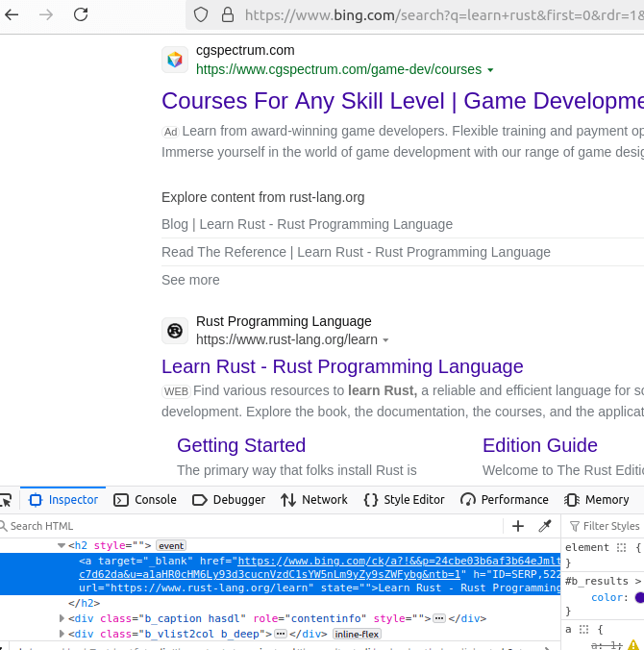Open the cgspectrum game-dev courses URL
Image resolution: width=644 pixels, height=650 pixels.
point(338,69)
